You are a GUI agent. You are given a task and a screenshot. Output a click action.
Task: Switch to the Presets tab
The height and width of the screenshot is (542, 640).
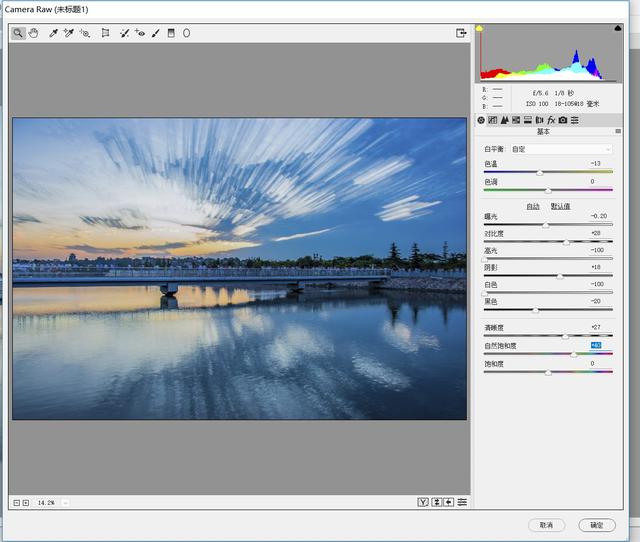[575, 120]
